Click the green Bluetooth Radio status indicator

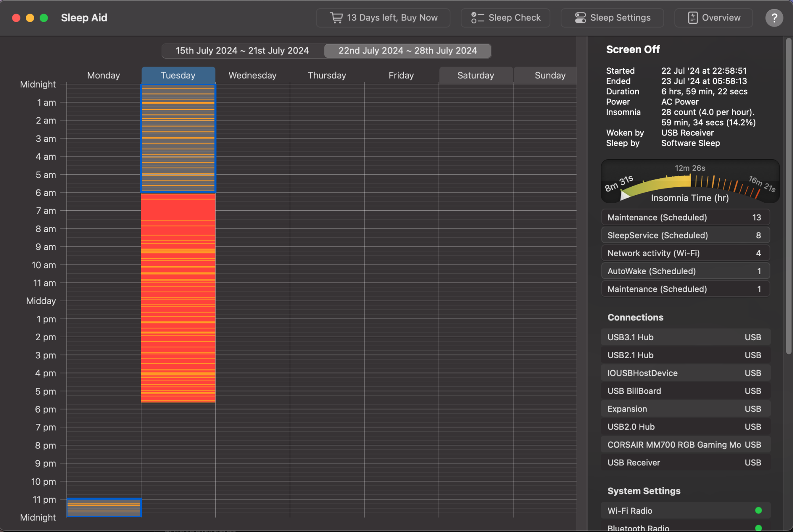(758, 528)
